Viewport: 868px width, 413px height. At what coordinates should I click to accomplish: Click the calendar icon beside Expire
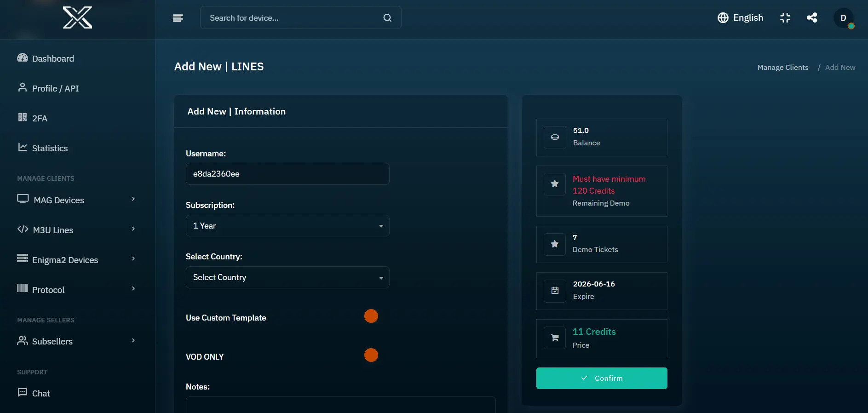tap(555, 291)
